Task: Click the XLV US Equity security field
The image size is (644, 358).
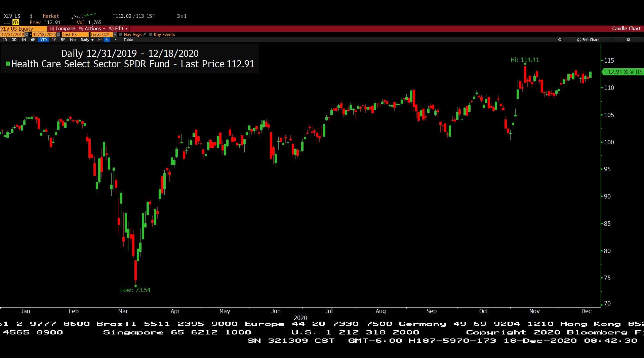Action: coord(24,29)
